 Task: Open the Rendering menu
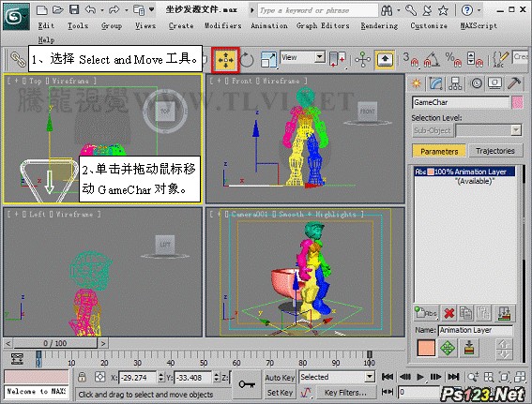pos(379,25)
